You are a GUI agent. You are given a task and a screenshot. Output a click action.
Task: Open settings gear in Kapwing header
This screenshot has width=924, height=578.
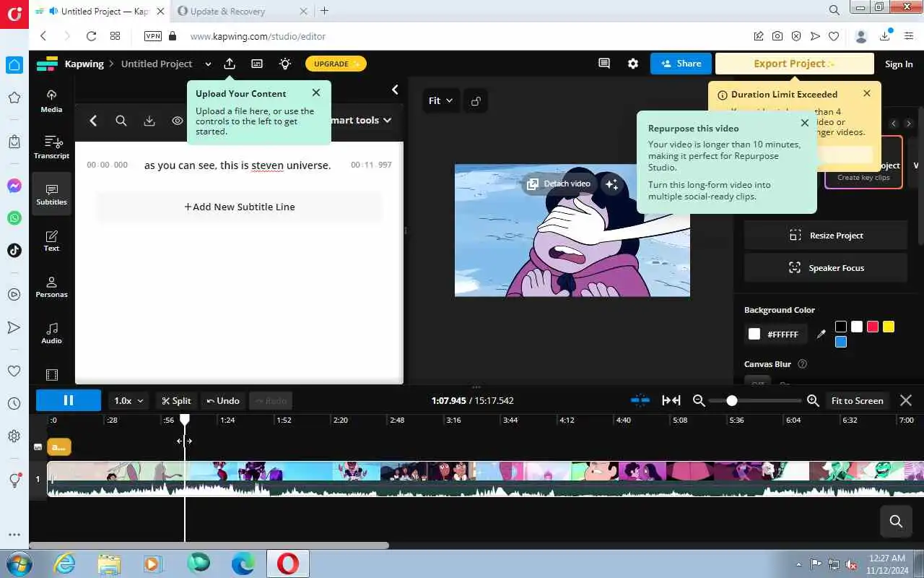633,64
